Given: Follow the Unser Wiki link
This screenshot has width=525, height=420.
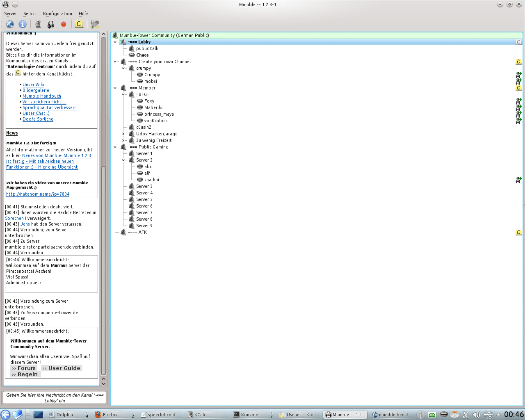Looking at the screenshot, I should click(33, 84).
